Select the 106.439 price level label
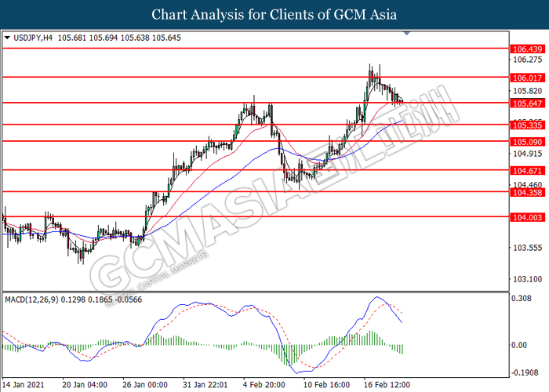The image size is (549, 392). click(527, 49)
